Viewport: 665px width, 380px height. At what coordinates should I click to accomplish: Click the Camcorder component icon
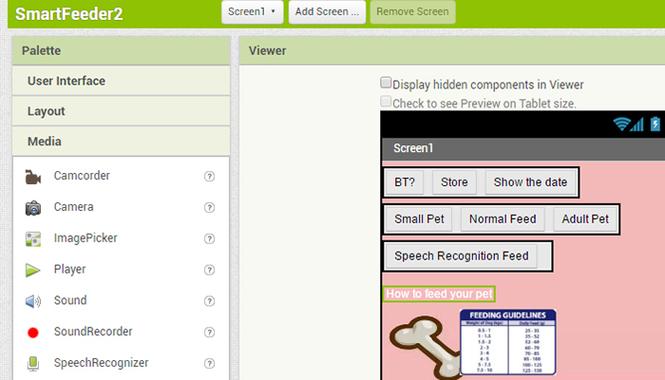(33, 177)
